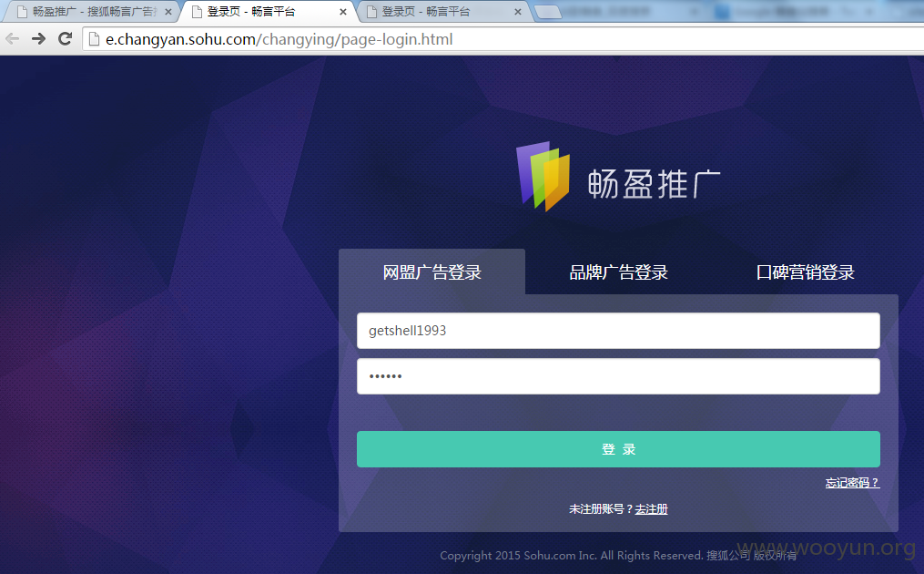Click the 未注册账号? text

tap(601, 509)
